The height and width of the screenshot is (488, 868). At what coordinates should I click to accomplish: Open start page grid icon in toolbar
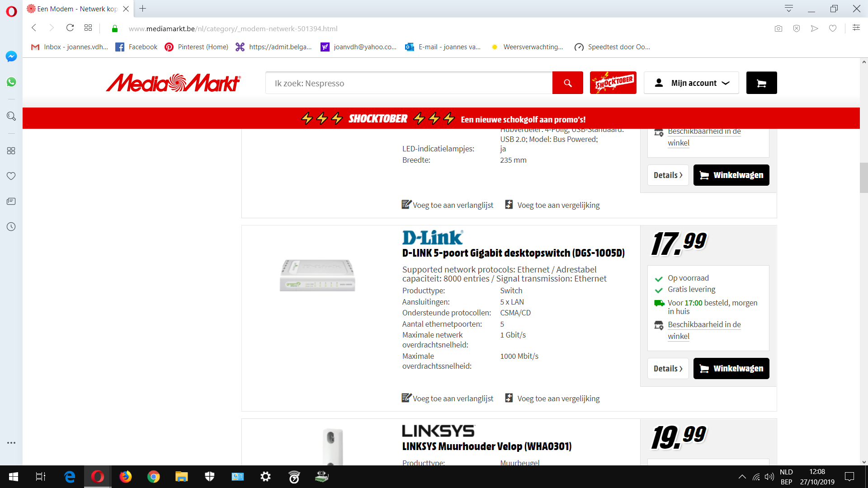click(88, 28)
